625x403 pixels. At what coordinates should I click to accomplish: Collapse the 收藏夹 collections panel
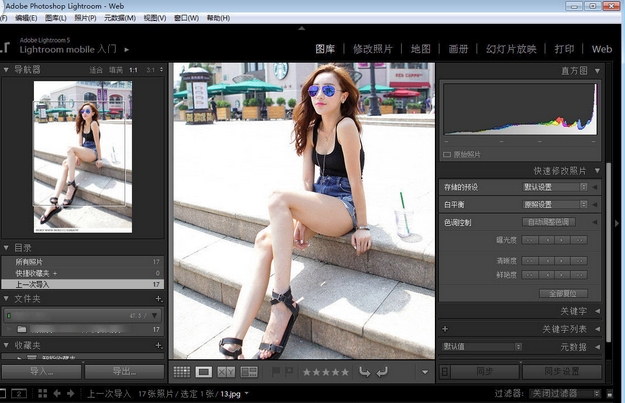(6, 345)
